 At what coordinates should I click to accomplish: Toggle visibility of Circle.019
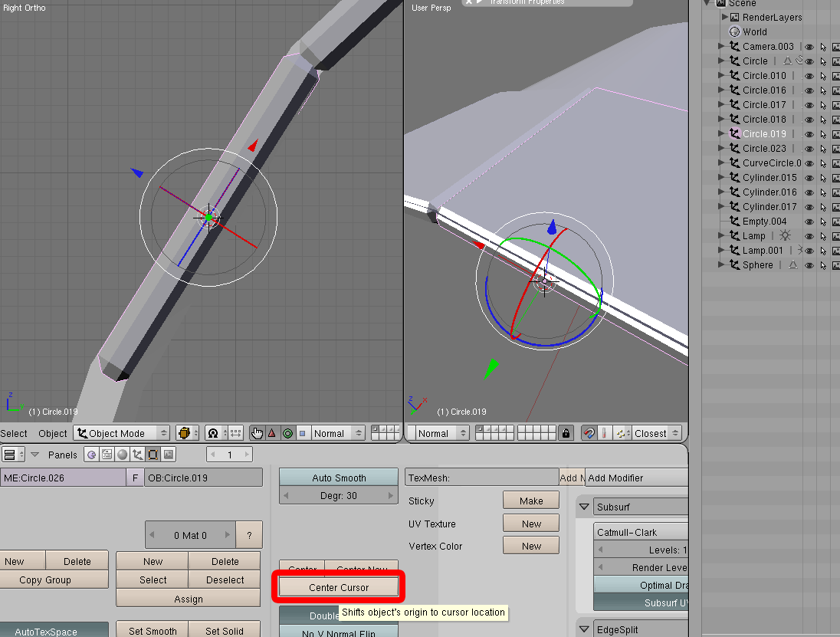pos(809,134)
